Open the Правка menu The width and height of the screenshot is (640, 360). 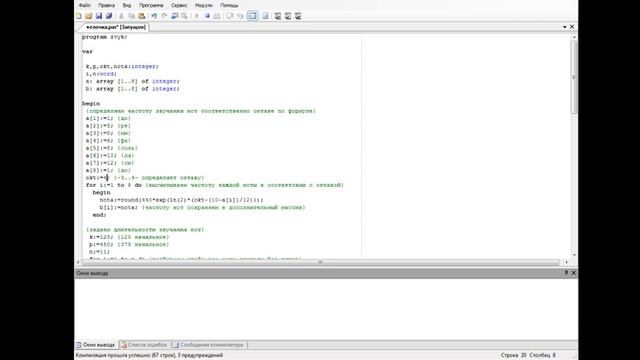coord(106,5)
